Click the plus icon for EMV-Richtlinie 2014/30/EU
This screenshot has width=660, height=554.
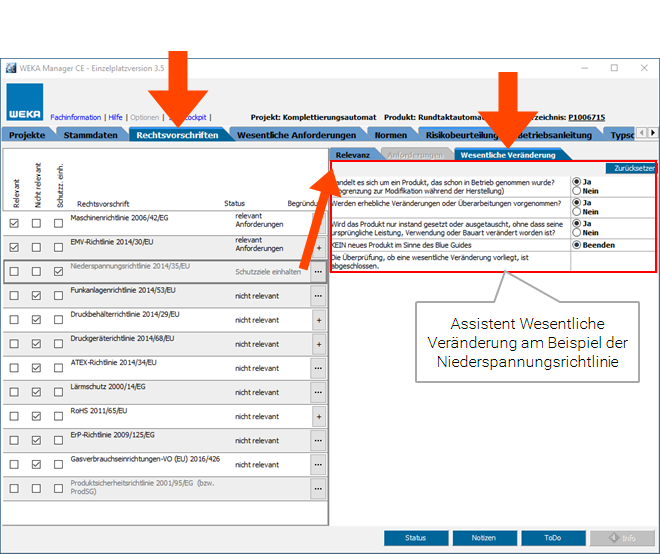318,247
